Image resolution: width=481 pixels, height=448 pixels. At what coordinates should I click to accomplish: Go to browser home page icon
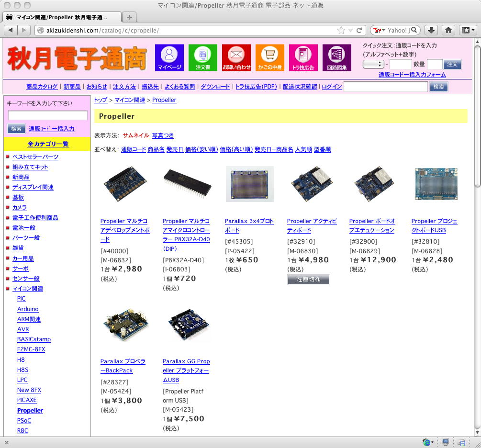coord(448,30)
